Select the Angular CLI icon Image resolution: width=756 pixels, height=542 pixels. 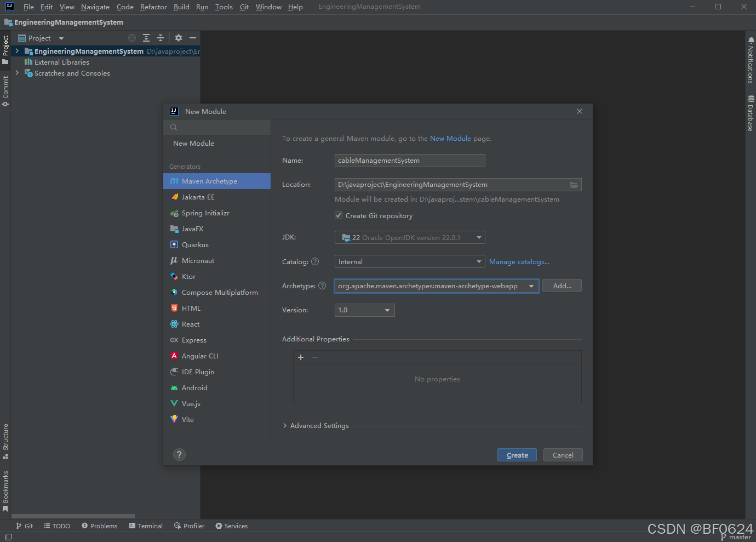pyautogui.click(x=174, y=356)
